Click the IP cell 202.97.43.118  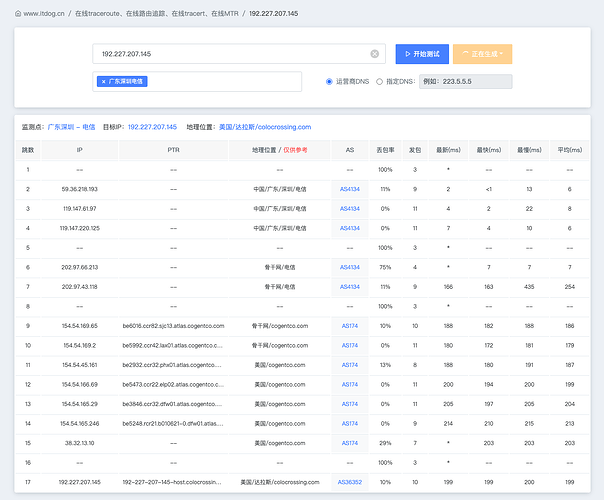[x=79, y=287]
